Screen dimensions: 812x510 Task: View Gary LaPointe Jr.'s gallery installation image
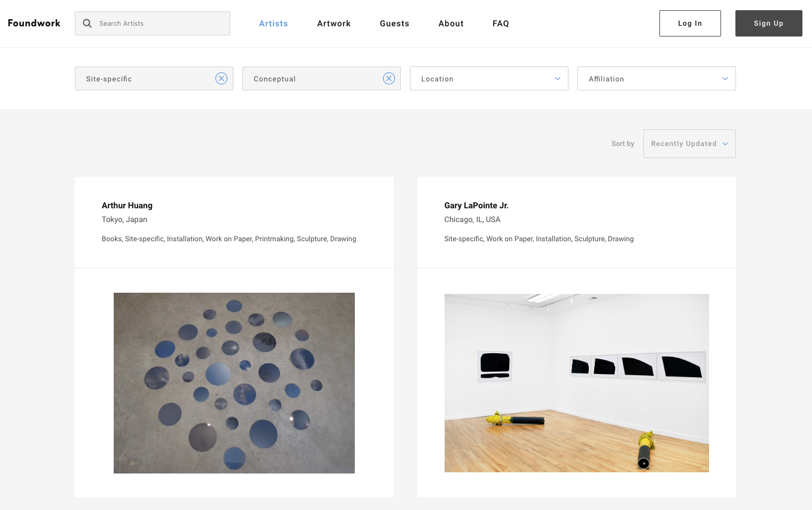(577, 383)
